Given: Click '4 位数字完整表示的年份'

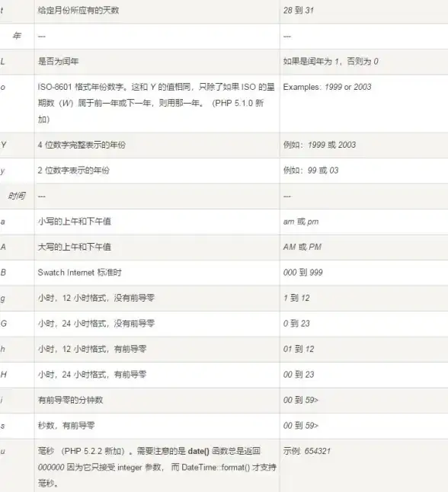Looking at the screenshot, I should point(82,145).
